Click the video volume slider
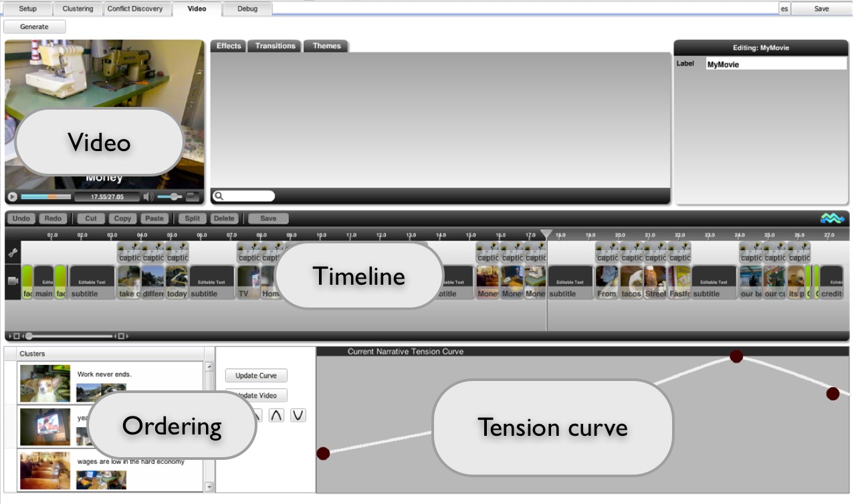The height and width of the screenshot is (504, 854). (170, 197)
